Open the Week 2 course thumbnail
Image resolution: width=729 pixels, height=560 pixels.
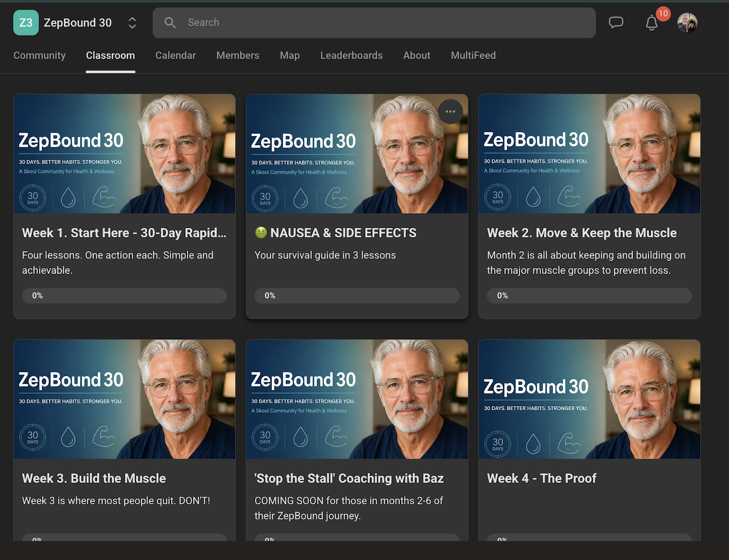589,154
